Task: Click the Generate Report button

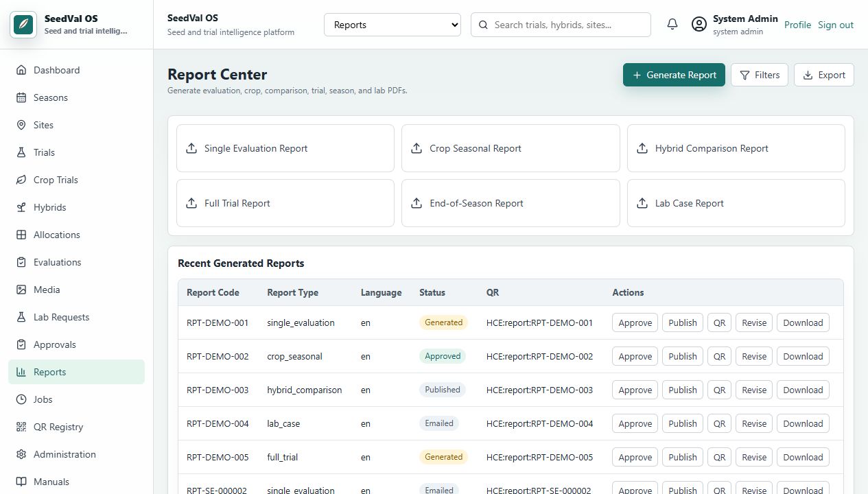Action: [674, 75]
